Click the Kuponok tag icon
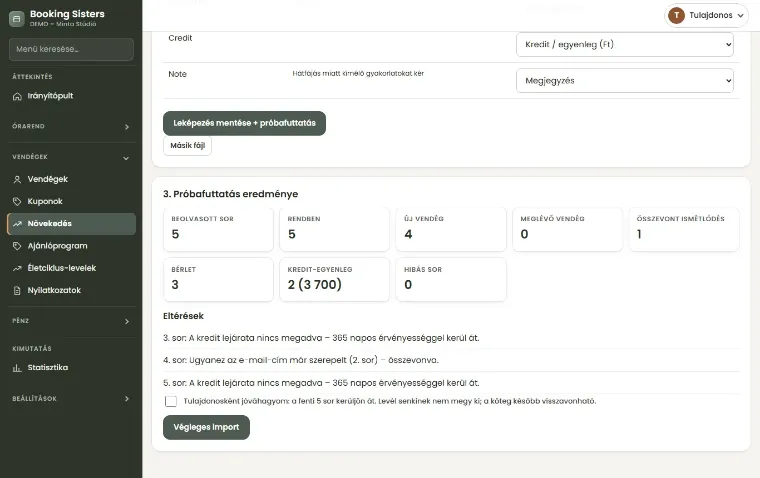The height and width of the screenshot is (478, 760). pos(17,202)
